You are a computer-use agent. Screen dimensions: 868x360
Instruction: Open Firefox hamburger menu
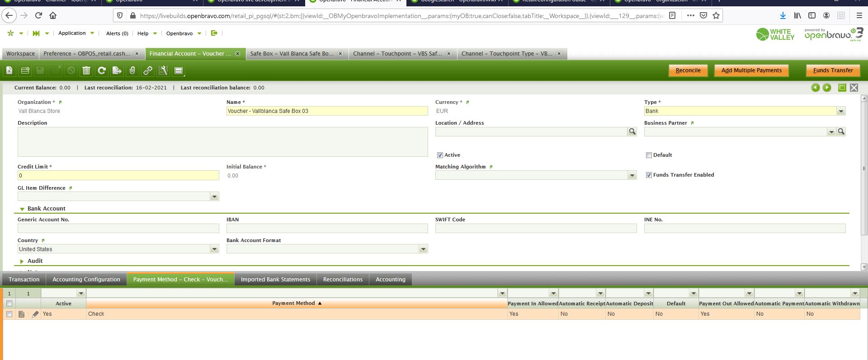pyautogui.click(x=859, y=15)
